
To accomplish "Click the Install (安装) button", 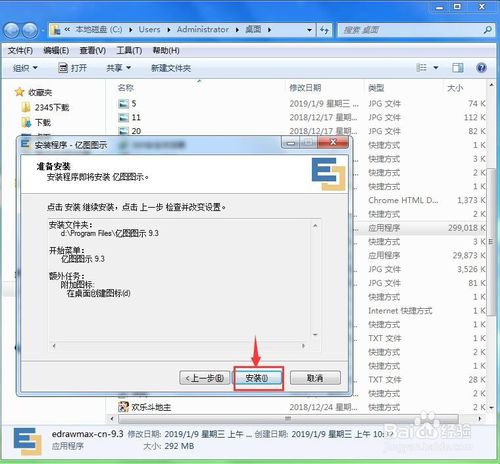I will [x=258, y=378].
